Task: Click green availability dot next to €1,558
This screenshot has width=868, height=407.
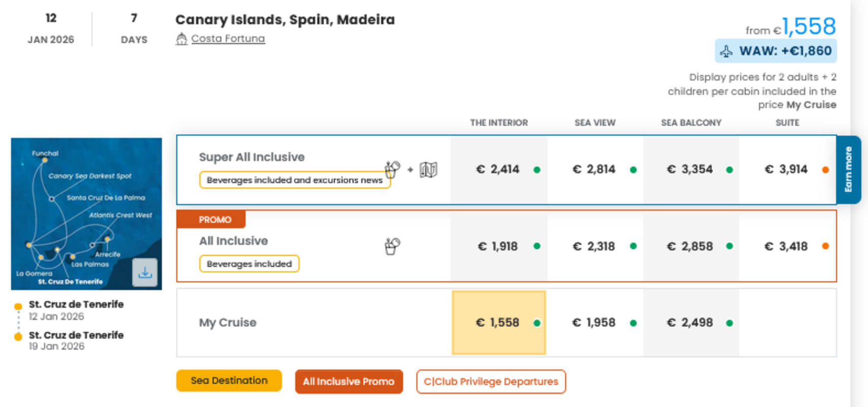Action: [537, 323]
